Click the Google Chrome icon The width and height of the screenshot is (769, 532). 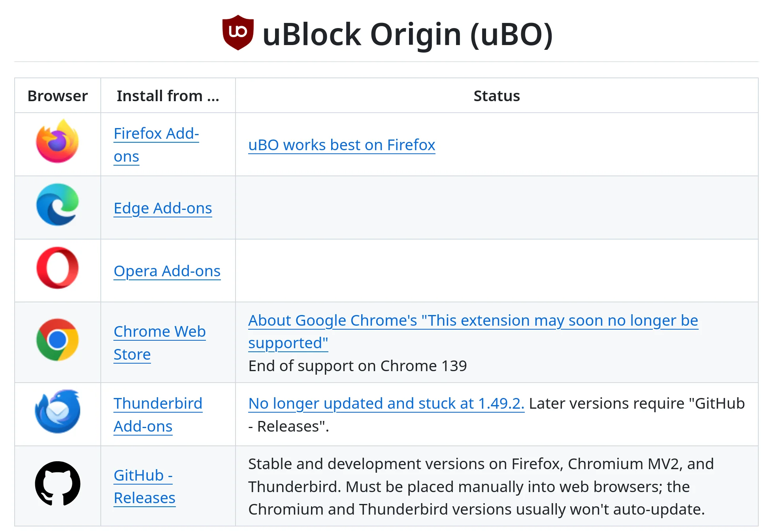tap(57, 340)
